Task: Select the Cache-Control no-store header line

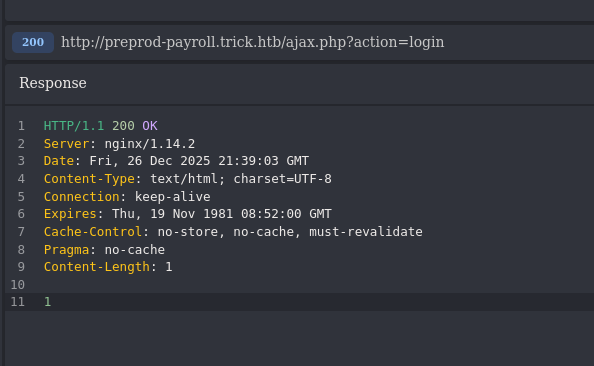Action: pos(233,231)
